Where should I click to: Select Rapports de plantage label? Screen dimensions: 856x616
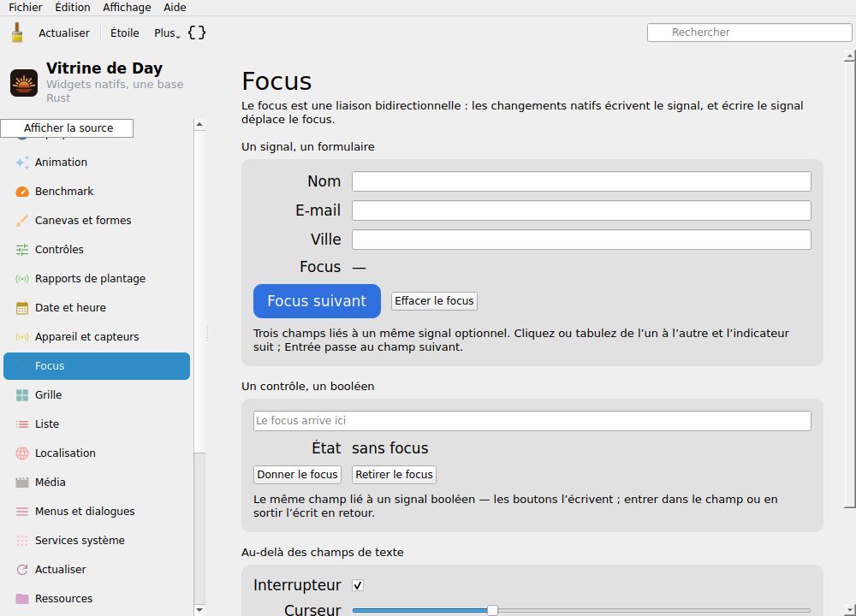[90, 279]
